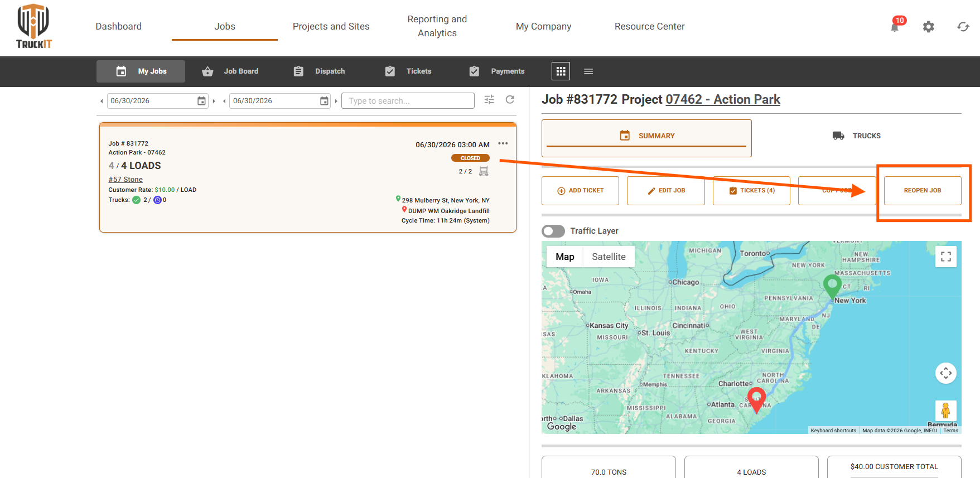980x478 pixels.
Task: Open the Trucks tab
Action: (857, 136)
